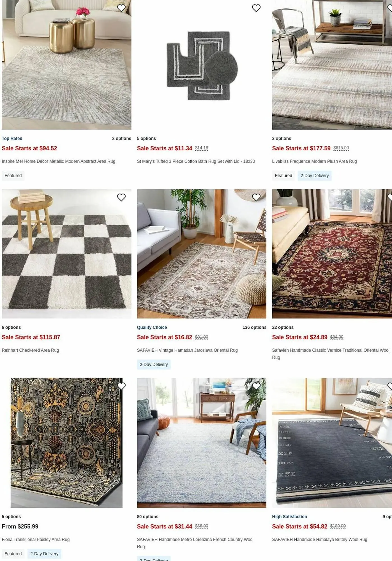The width and height of the screenshot is (392, 561).
Task: Select the Featured tag under Inspire Me! rug
Action: (13, 176)
